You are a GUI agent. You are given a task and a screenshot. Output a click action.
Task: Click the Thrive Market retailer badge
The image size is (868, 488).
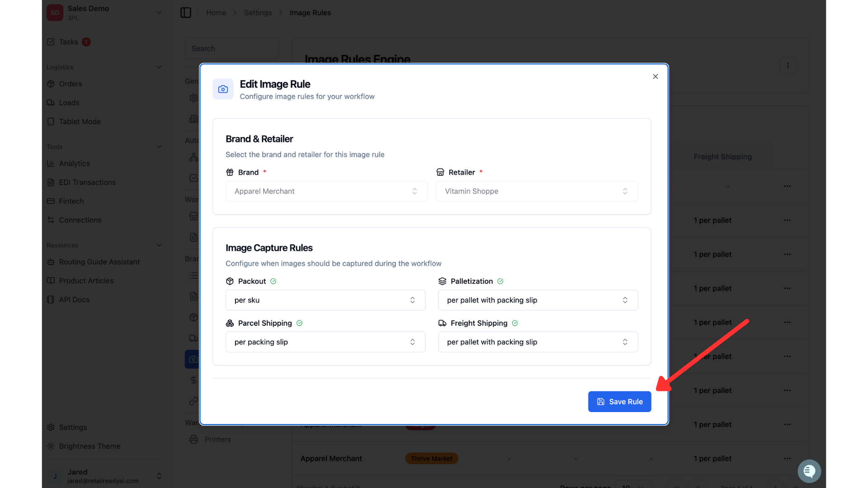431,458
